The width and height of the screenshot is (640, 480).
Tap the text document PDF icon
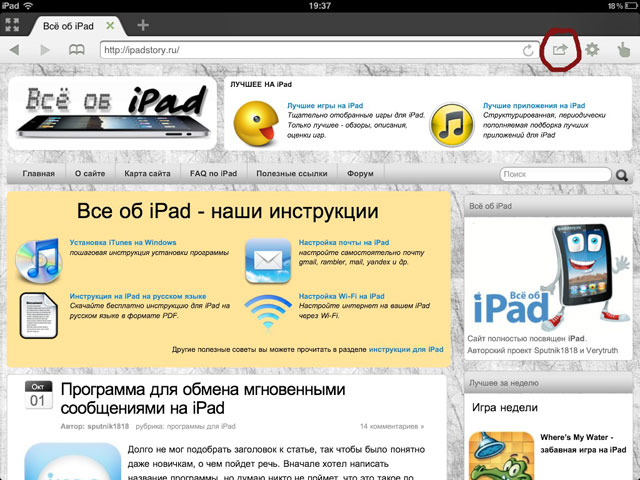(x=38, y=315)
